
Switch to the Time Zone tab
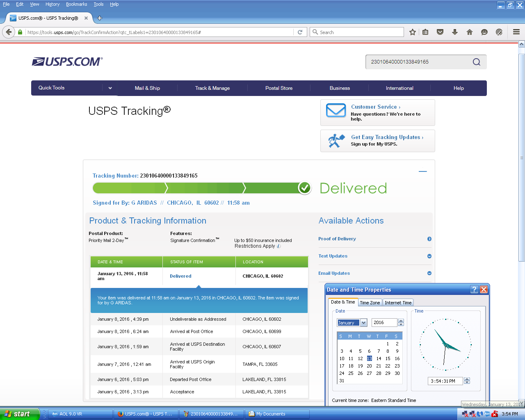(370, 303)
